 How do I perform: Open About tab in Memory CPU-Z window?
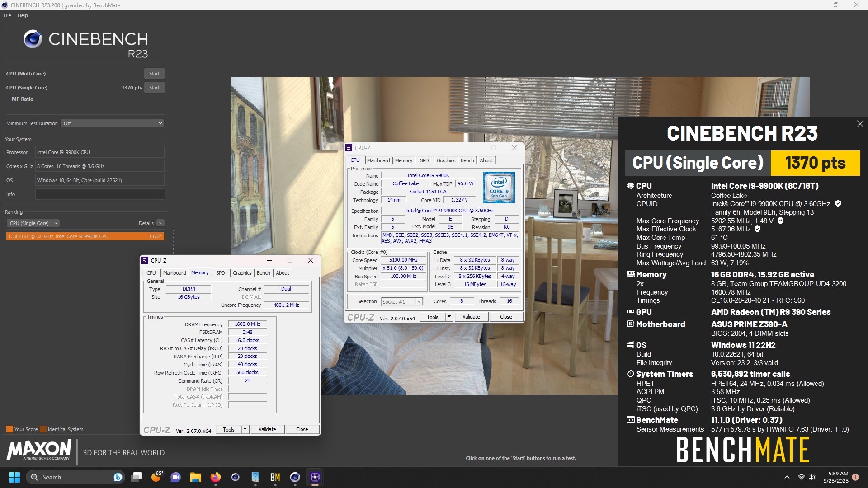283,273
